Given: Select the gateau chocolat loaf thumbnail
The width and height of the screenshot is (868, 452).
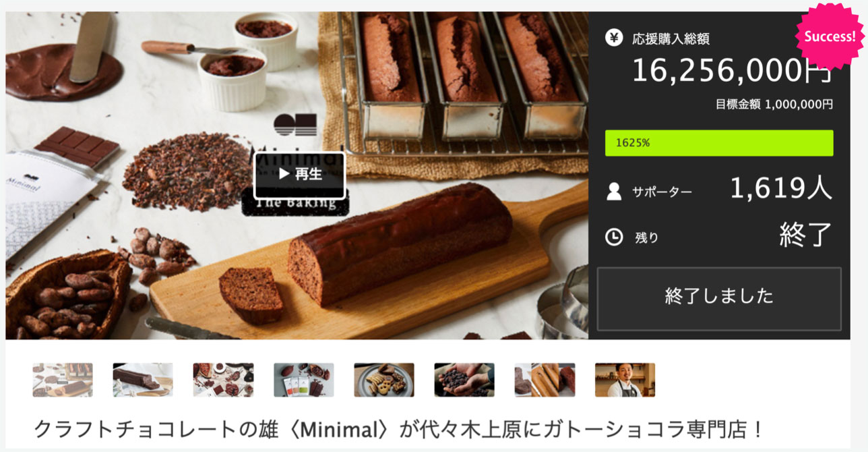Looking at the screenshot, I should pos(143,380).
